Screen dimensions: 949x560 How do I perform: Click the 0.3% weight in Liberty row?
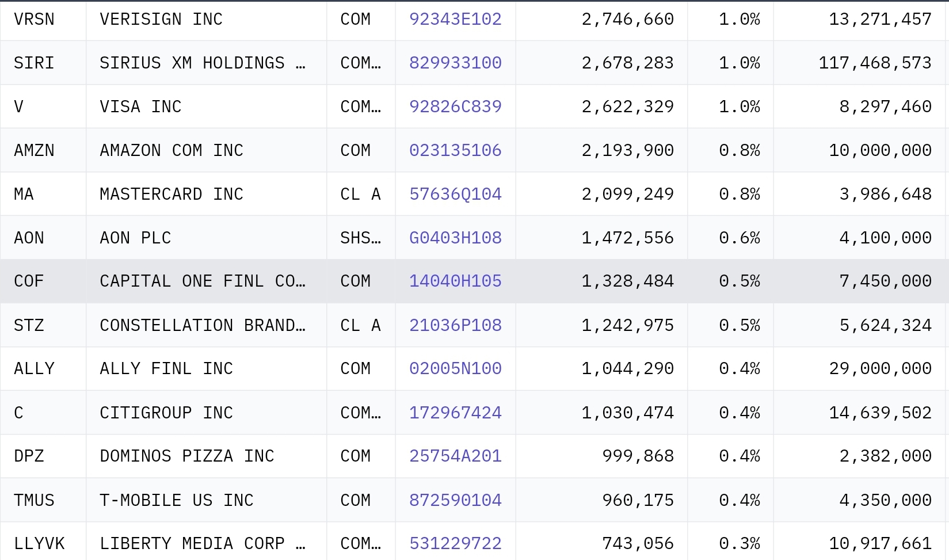pyautogui.click(x=740, y=543)
